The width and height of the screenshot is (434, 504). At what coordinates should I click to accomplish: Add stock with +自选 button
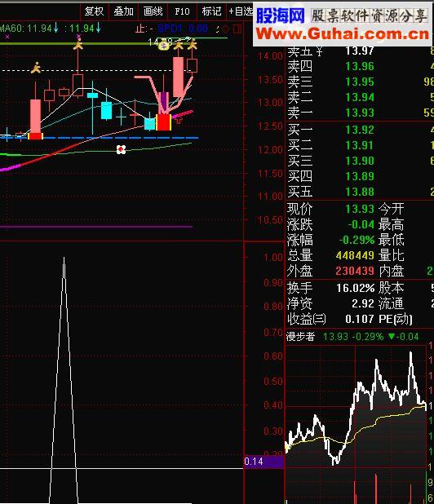click(x=241, y=11)
